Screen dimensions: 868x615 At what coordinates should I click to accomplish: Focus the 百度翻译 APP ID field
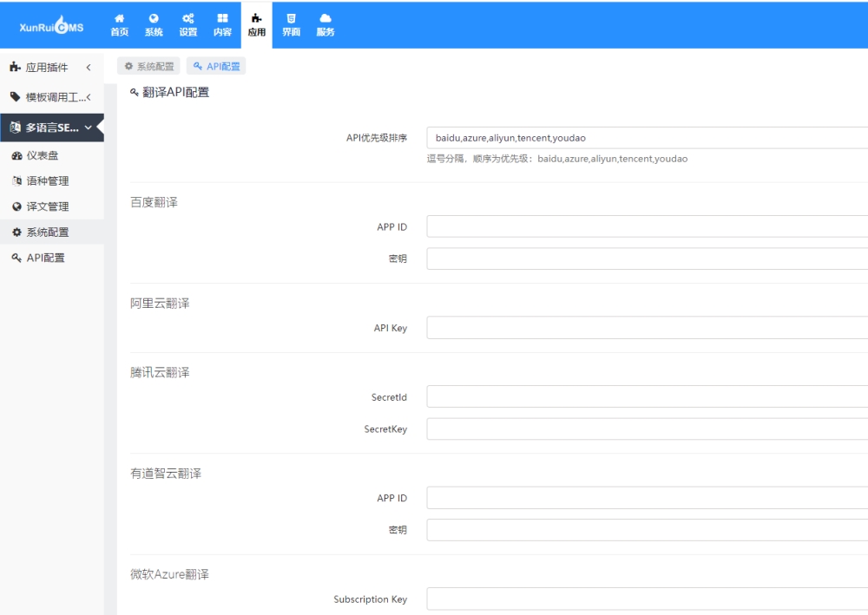point(648,226)
